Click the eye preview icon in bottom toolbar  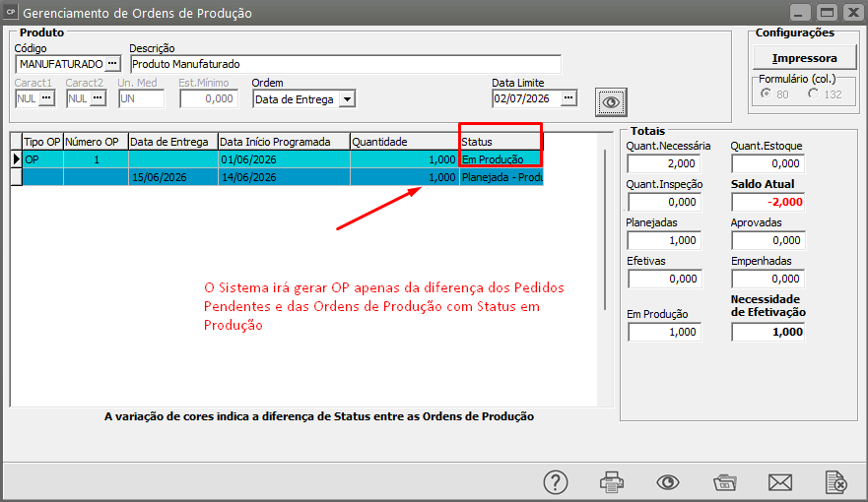click(668, 482)
